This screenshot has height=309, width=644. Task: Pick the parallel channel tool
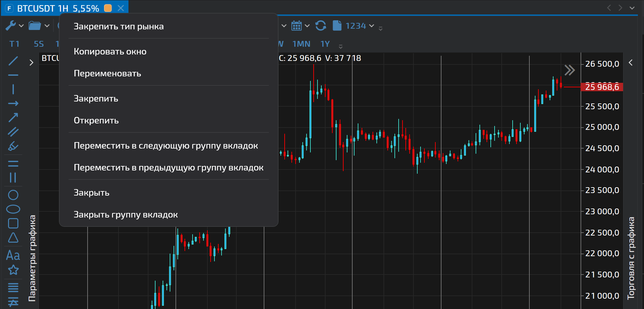tap(13, 132)
